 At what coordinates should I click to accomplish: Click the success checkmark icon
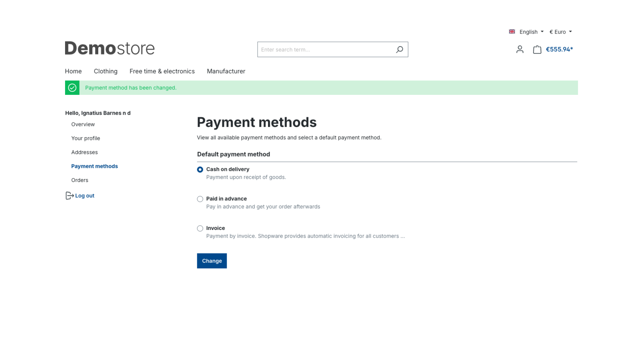point(72,87)
